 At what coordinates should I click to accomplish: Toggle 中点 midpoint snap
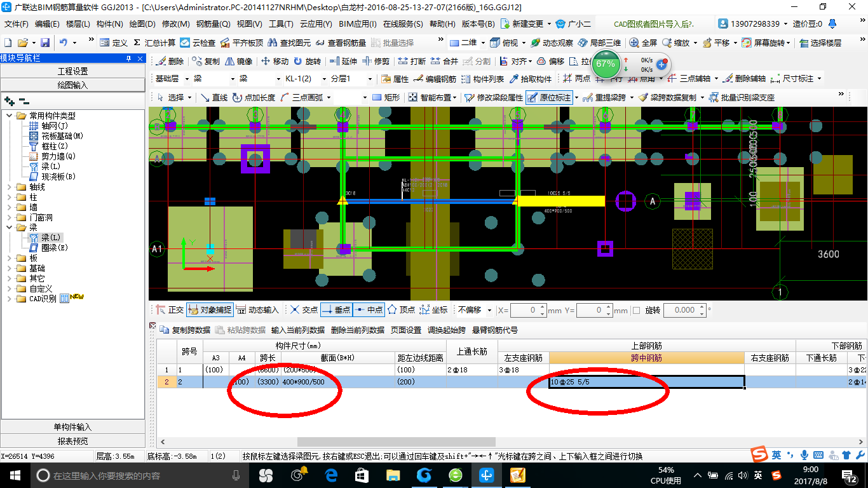point(369,310)
